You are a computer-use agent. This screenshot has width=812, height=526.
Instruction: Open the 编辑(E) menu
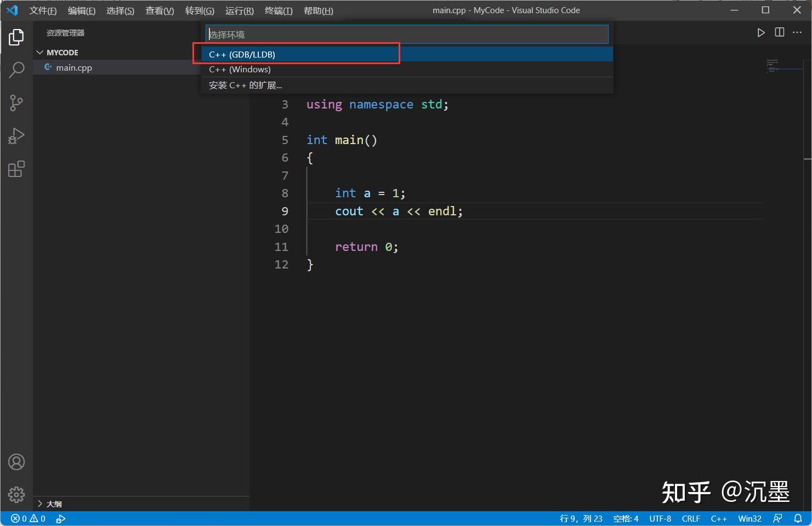point(81,10)
